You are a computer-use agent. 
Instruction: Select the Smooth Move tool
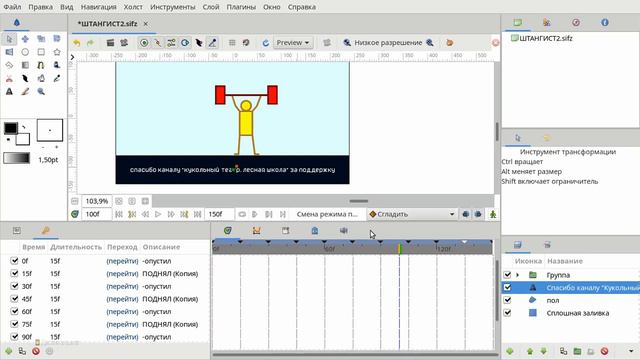(25, 39)
